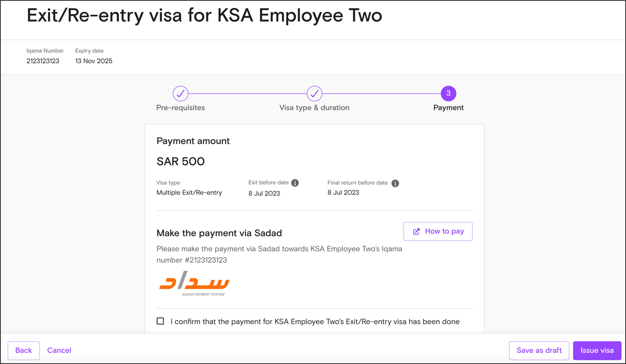Select the Payment step label
Screen dimensions: 626x364
click(x=448, y=108)
